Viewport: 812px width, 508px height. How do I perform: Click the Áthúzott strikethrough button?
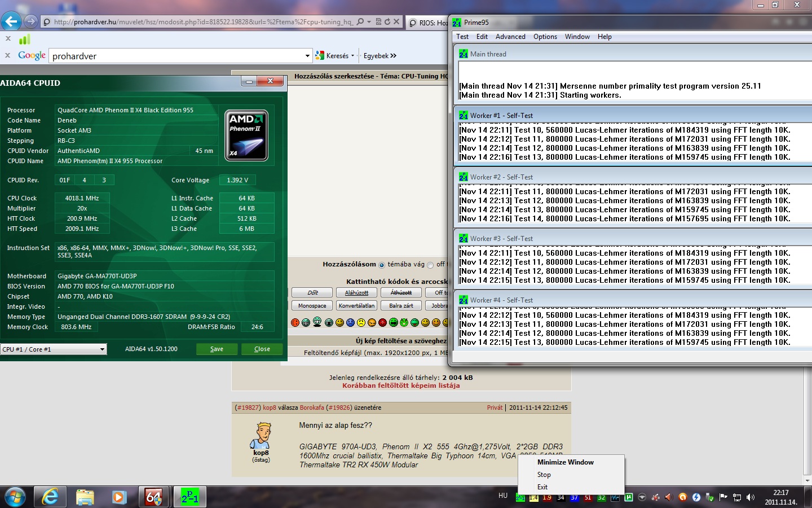[401, 292]
